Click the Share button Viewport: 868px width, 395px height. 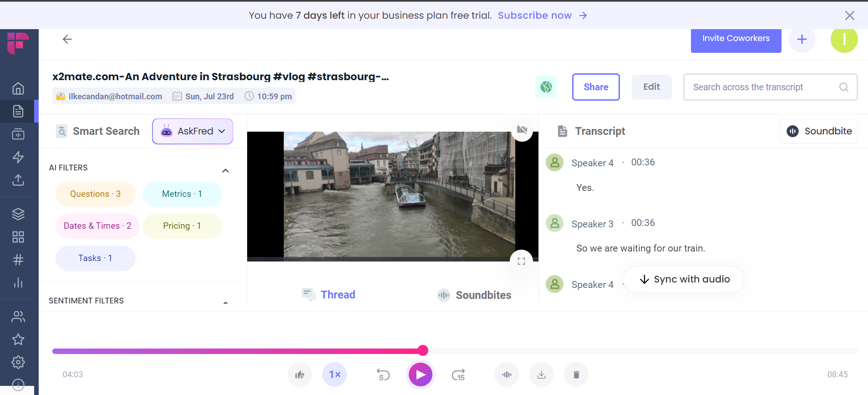[595, 87]
